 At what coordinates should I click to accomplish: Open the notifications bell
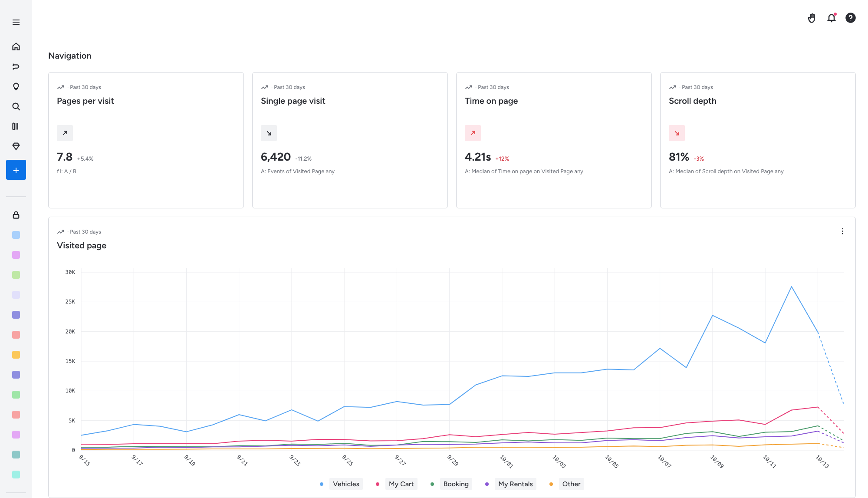click(x=832, y=18)
